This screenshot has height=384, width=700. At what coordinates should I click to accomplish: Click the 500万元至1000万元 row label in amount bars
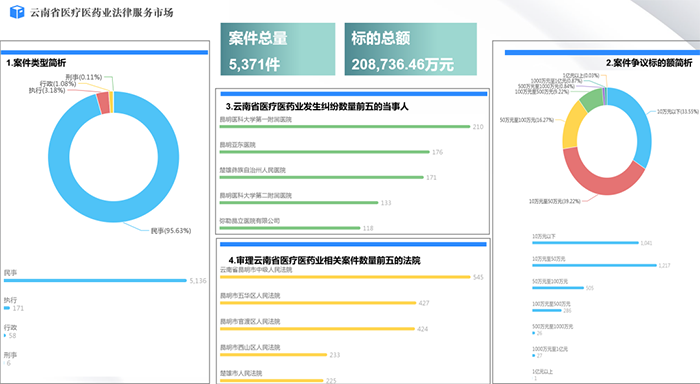tap(552, 327)
